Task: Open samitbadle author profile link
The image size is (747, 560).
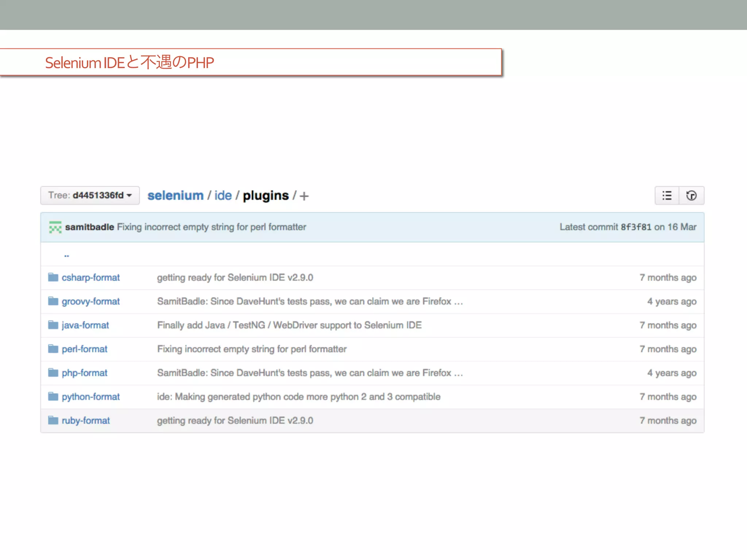Action: (x=89, y=227)
